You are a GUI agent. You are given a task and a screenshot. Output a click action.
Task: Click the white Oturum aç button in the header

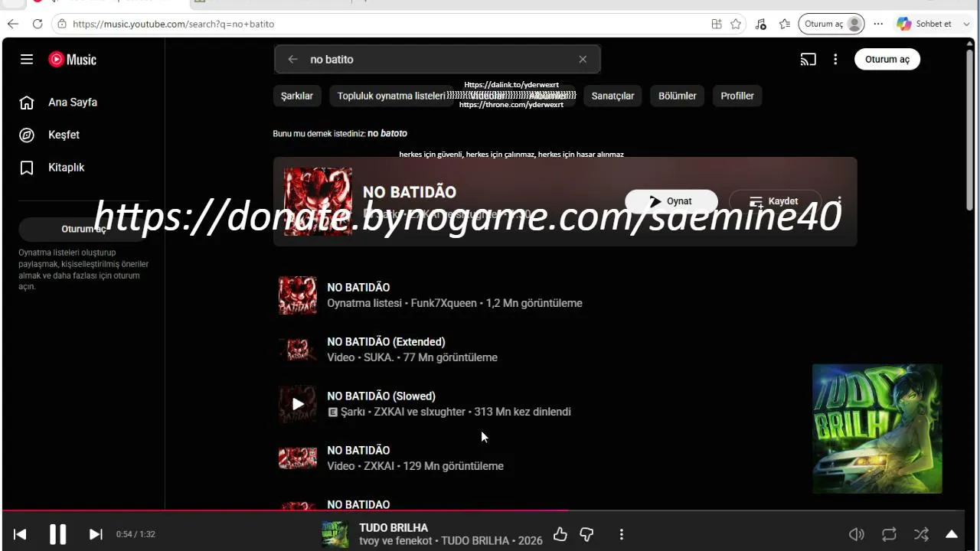coord(887,59)
